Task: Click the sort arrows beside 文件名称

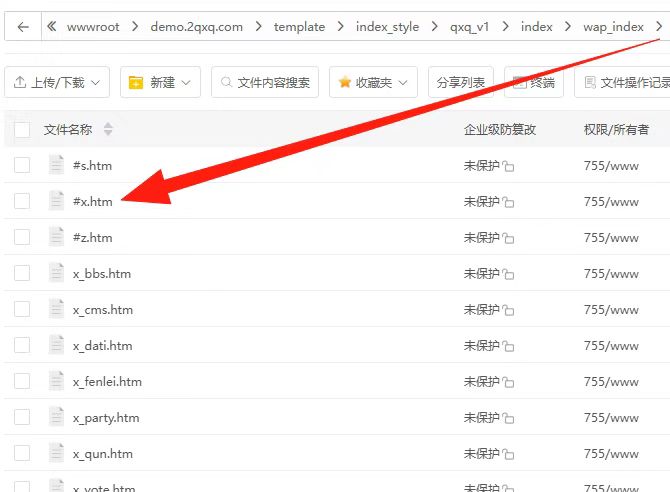Action: click(108, 130)
